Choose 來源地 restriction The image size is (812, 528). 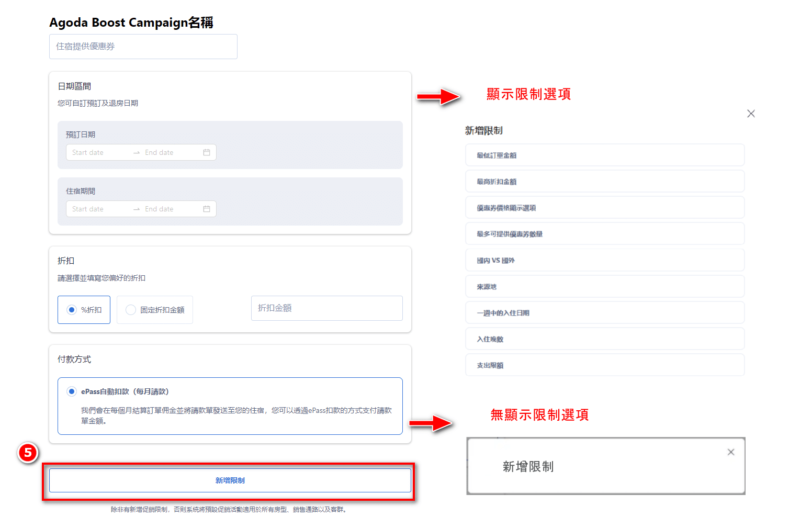pos(605,287)
